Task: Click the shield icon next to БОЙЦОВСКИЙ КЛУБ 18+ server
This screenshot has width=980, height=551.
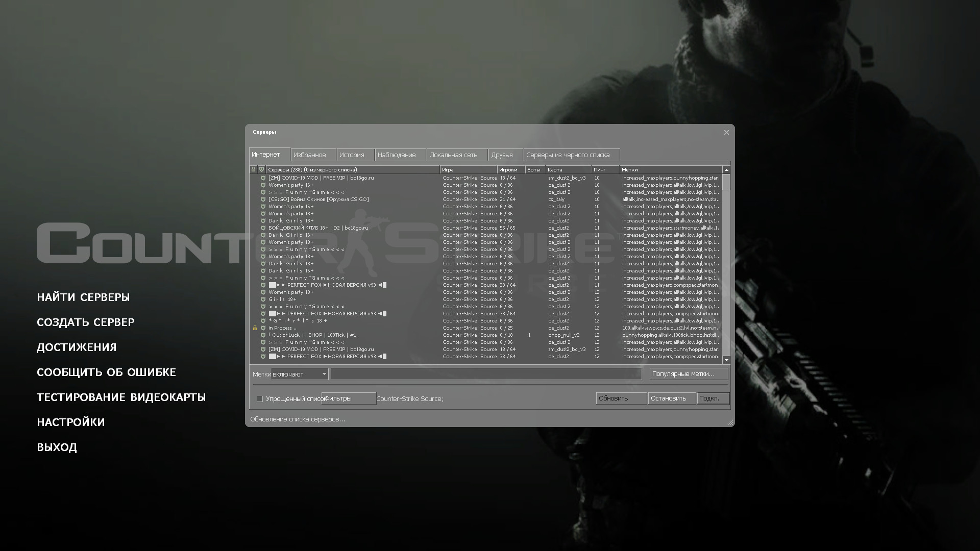Action: tap(263, 228)
